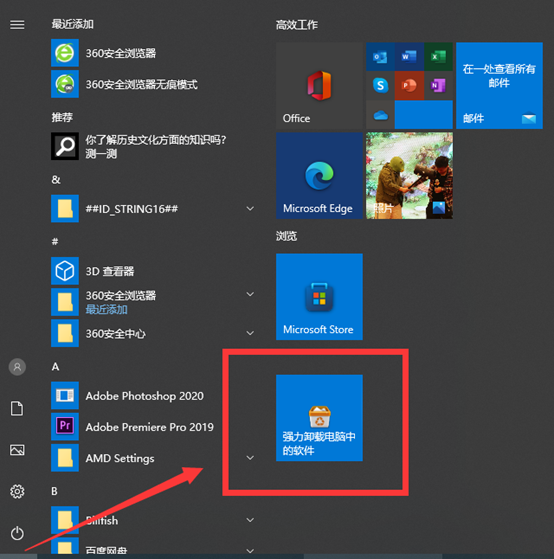Open the Office tile
Image resolution: width=554 pixels, height=559 pixels.
pyautogui.click(x=319, y=86)
